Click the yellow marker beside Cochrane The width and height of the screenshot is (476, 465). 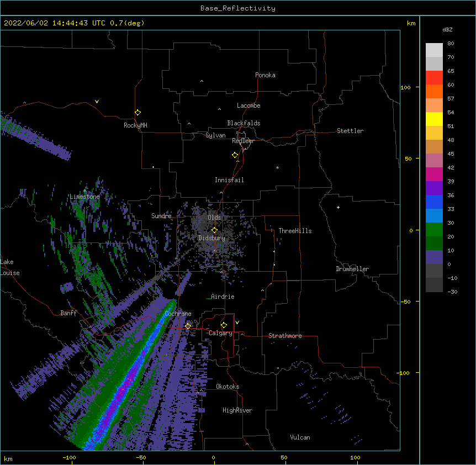pos(188,326)
